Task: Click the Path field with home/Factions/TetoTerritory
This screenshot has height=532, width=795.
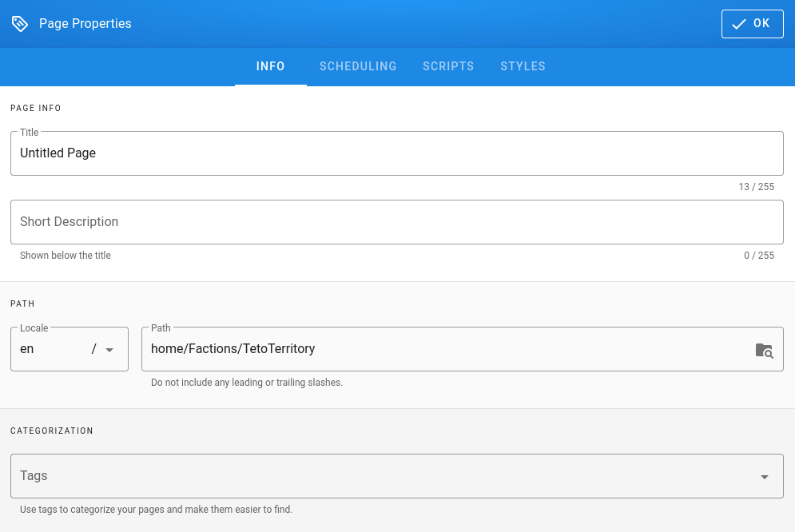Action: [x=447, y=349]
